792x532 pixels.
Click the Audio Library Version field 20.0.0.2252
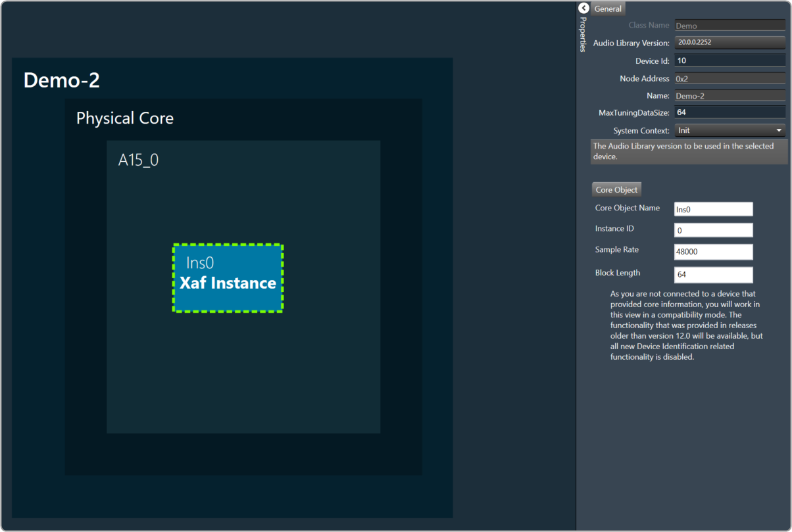730,42
